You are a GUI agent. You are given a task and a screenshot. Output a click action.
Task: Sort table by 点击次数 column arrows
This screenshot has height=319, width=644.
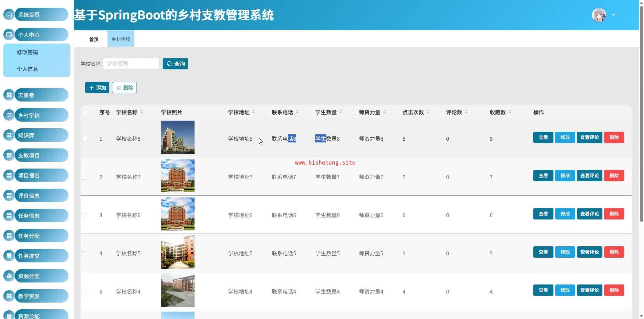point(428,112)
